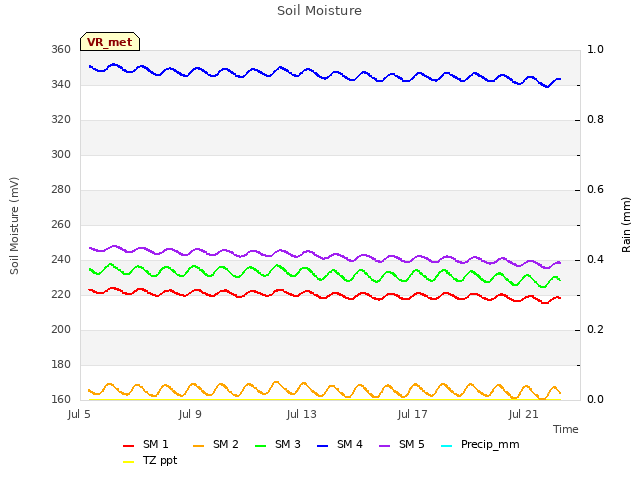Image resolution: width=640 pixels, height=480 pixels.
Task: Click the 0.2 rain axis tick label
Action: (595, 330)
